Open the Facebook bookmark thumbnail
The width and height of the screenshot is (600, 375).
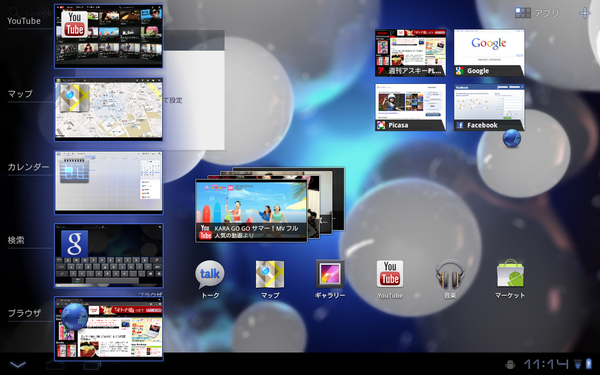(489, 108)
